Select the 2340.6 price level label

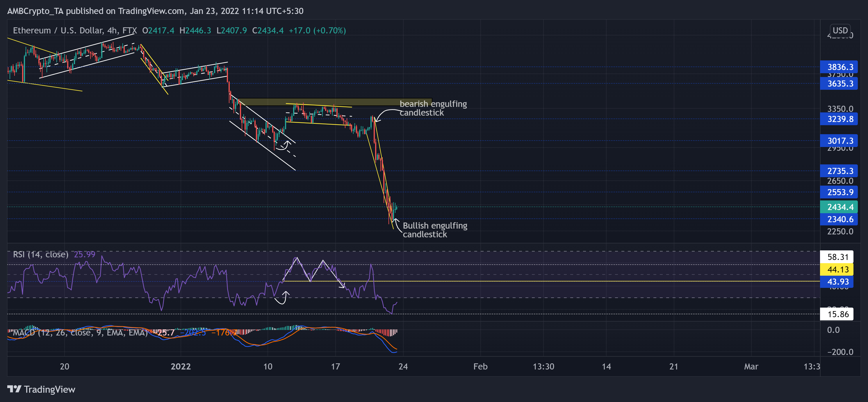tap(839, 219)
